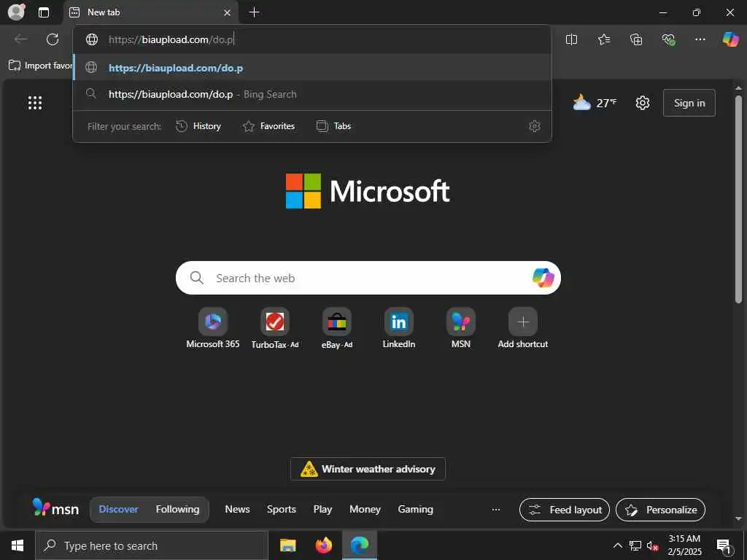Open the Gaming feed category

point(415,510)
